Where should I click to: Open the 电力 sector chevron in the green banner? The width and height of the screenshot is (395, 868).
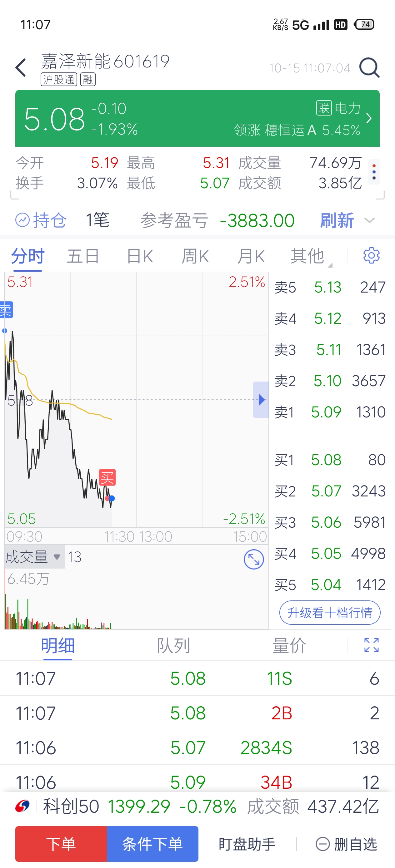click(369, 118)
